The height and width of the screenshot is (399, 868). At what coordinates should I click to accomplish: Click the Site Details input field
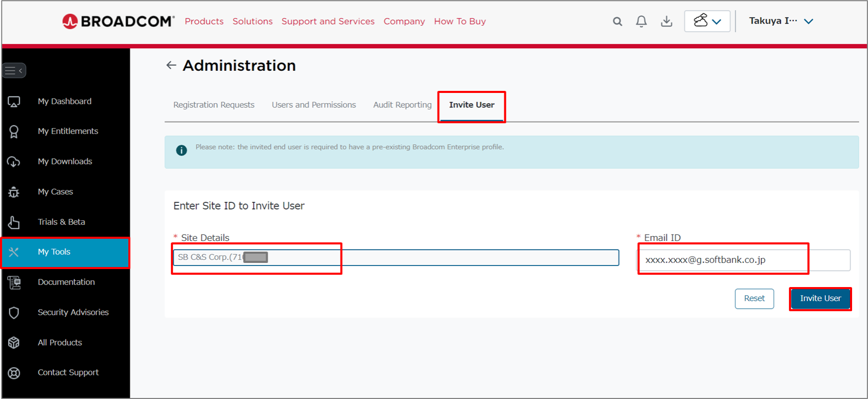[x=396, y=257]
